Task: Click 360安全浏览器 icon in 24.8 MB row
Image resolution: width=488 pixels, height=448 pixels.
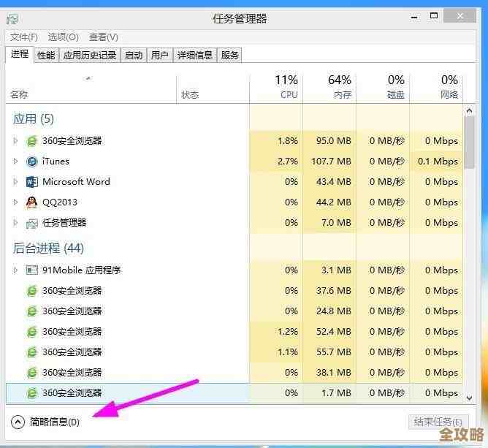Action: 31,311
